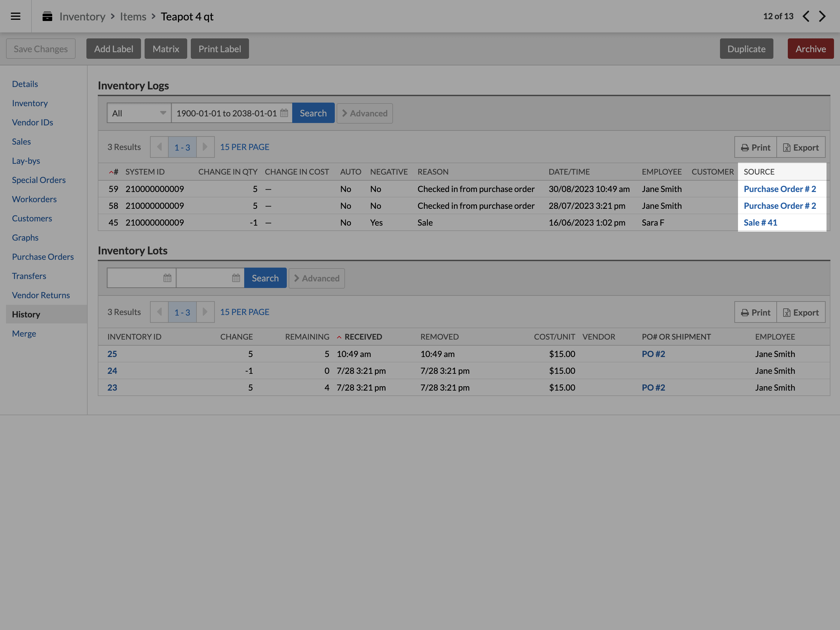Open Graphs section
This screenshot has height=630, width=840.
click(x=25, y=238)
